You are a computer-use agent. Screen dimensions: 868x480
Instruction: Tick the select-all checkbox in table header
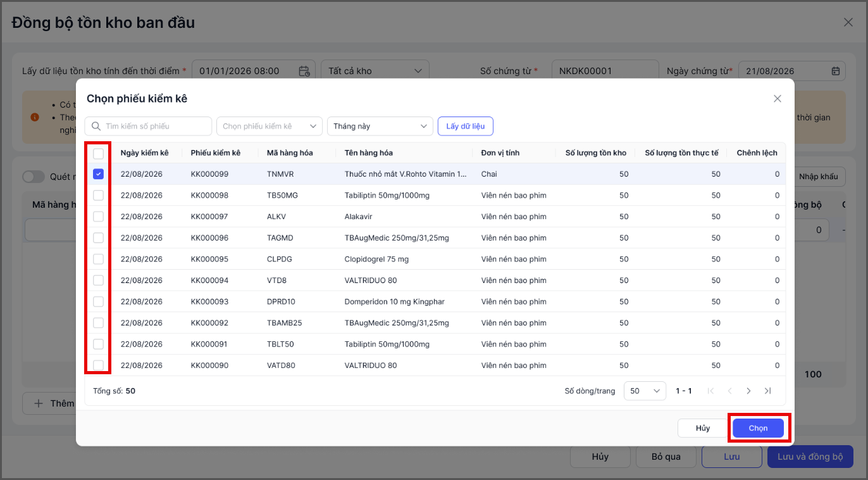tap(98, 153)
